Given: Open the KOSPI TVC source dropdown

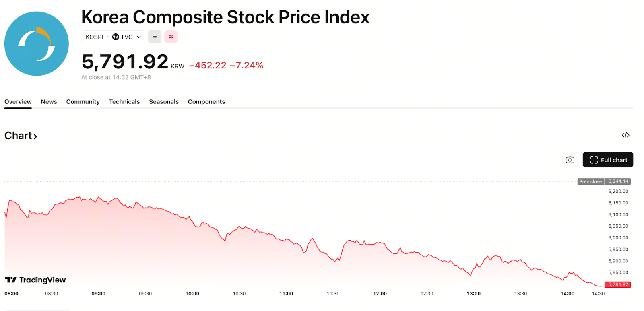Looking at the screenshot, I should tap(113, 37).
